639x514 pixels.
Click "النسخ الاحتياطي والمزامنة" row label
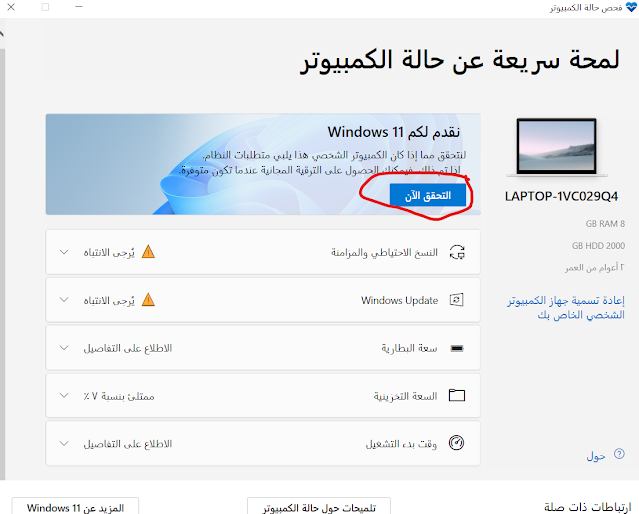[x=384, y=253]
